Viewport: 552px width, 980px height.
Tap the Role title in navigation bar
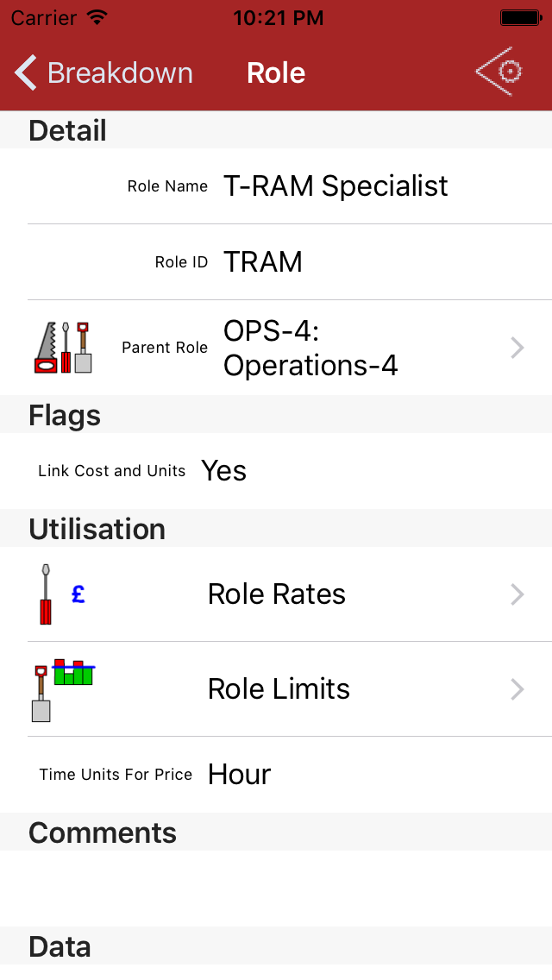pyautogui.click(x=276, y=73)
